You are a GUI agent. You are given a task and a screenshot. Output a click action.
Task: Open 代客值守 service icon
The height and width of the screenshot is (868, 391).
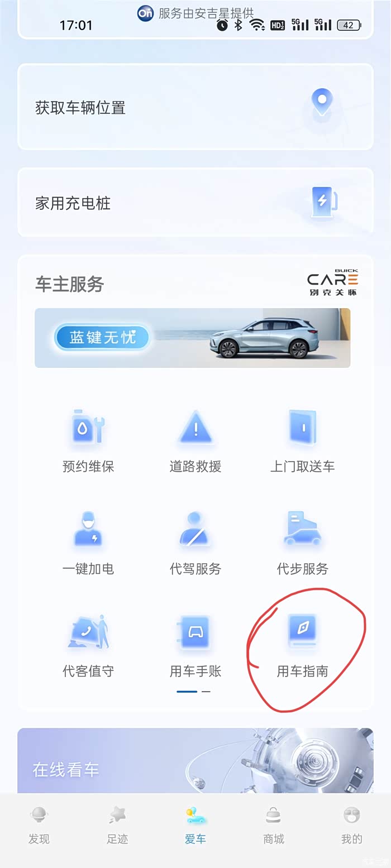88,633
